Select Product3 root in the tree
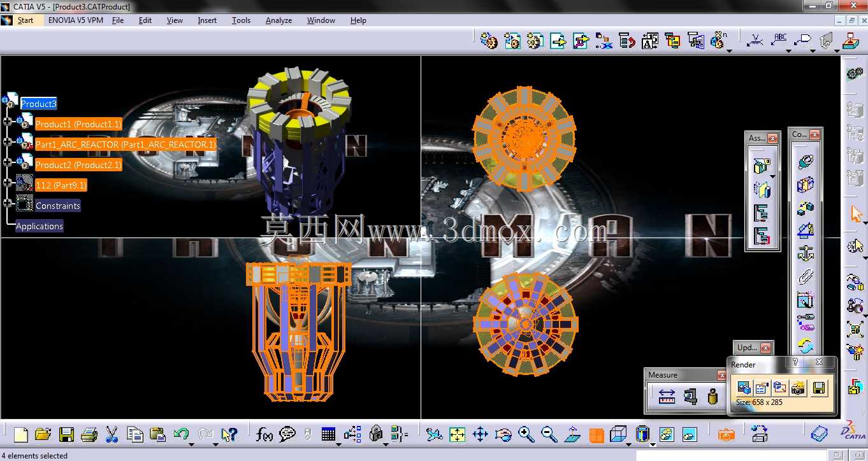The width and height of the screenshot is (868, 461). coord(38,104)
